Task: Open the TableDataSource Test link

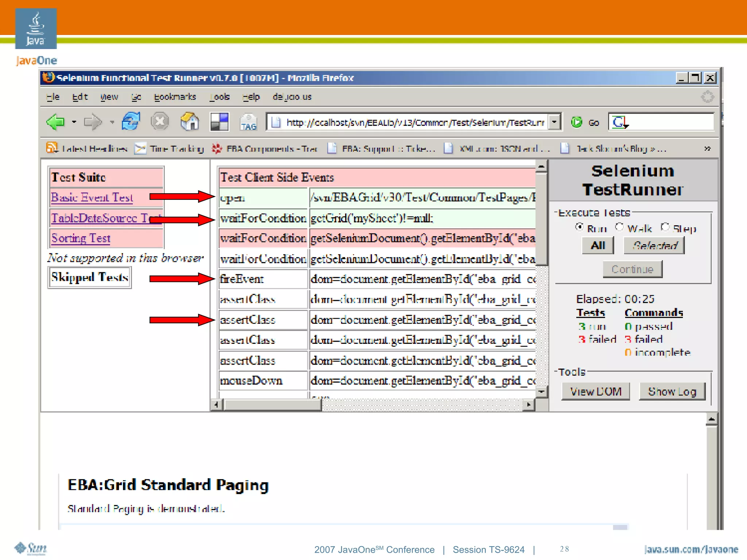Action: tap(106, 218)
